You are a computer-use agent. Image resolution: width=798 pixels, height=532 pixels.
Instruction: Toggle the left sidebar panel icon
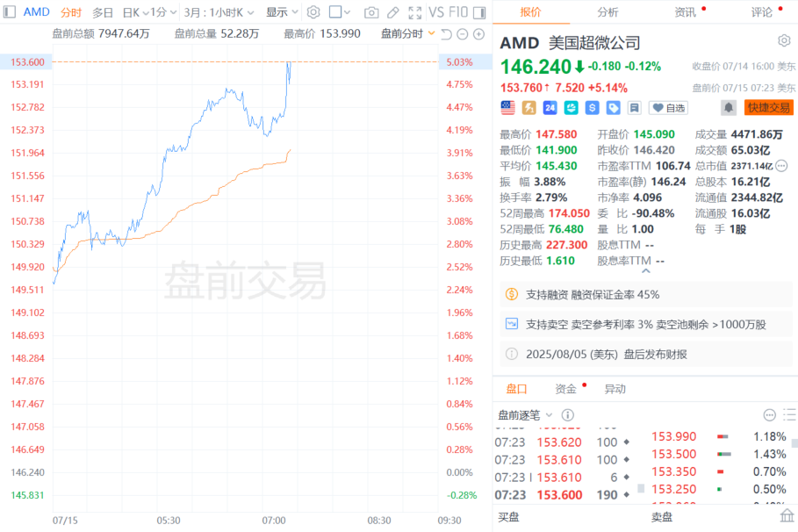tap(9, 11)
